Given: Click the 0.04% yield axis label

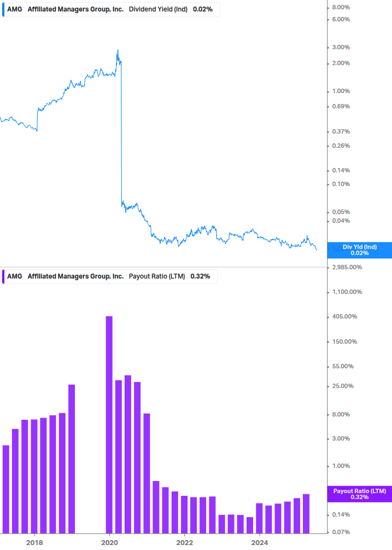Looking at the screenshot, I should click(x=341, y=221).
